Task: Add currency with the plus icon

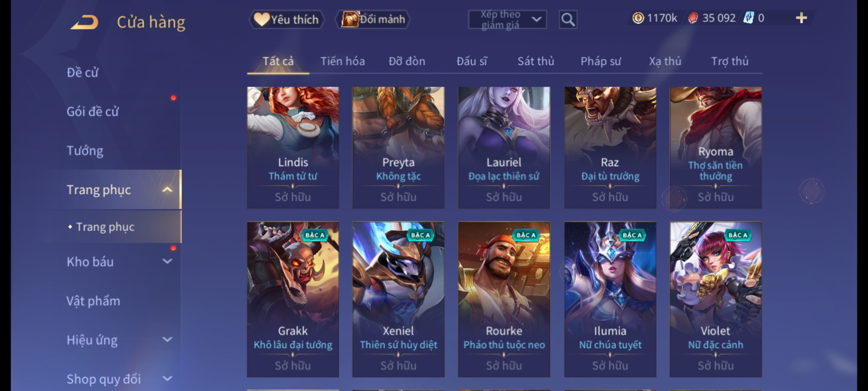Action: [x=801, y=18]
